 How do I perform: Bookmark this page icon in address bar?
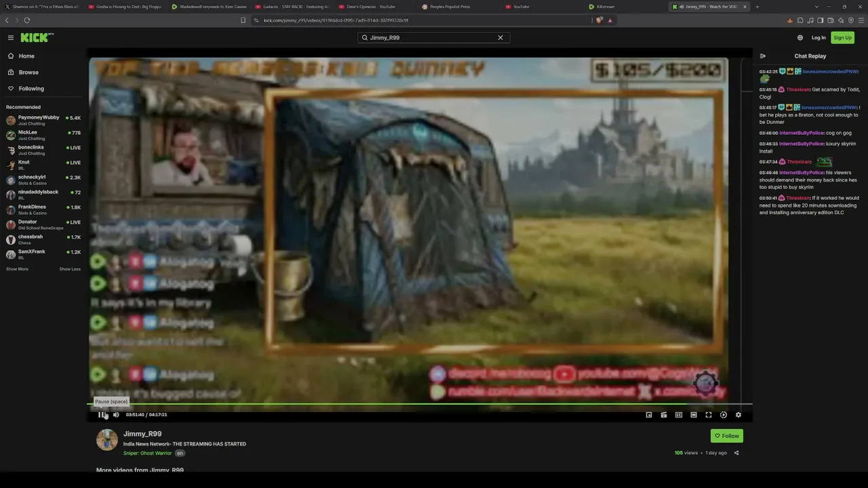(x=243, y=20)
